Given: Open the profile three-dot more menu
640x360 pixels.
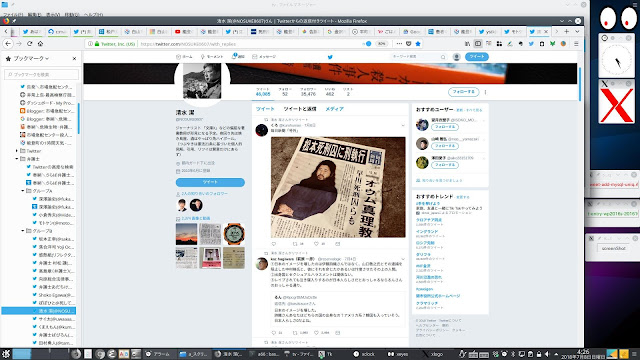Looking at the screenshot, I should 485,92.
